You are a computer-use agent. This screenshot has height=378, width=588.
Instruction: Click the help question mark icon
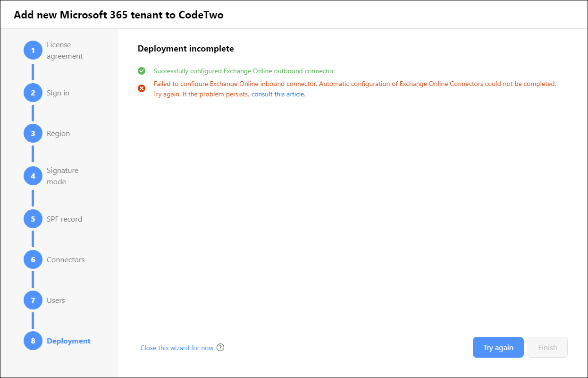coord(220,347)
